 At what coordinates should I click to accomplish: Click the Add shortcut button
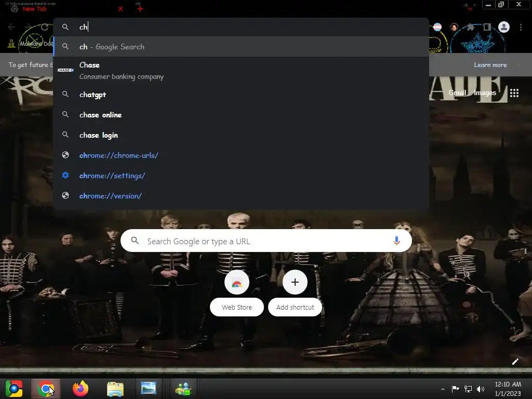[x=295, y=294]
